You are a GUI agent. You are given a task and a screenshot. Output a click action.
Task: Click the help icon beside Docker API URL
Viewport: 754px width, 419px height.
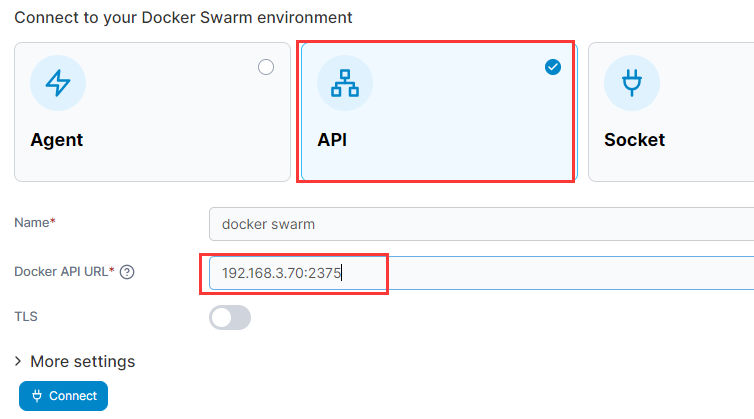tap(127, 272)
